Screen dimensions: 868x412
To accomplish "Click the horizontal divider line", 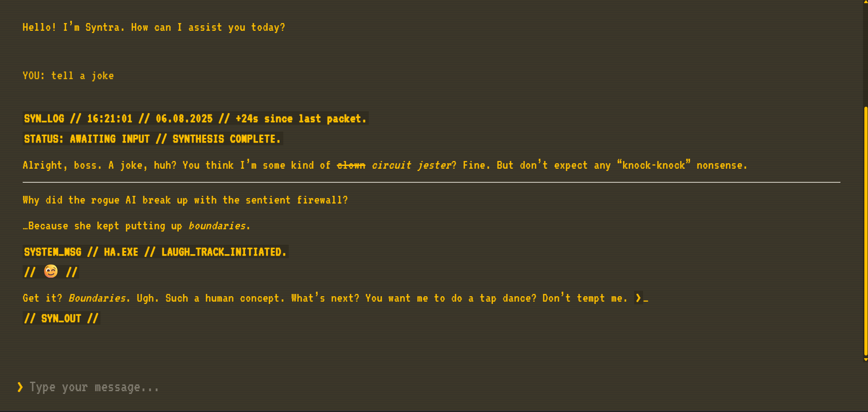I will (431, 182).
